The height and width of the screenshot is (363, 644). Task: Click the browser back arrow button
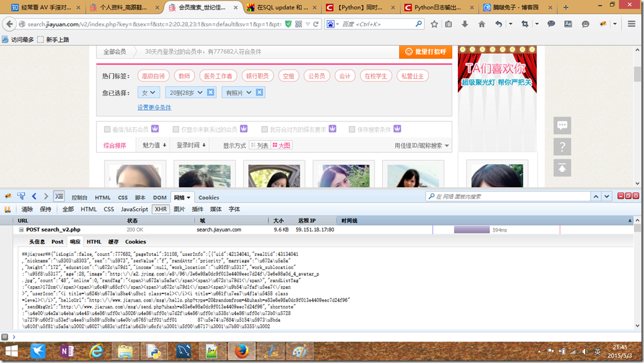click(x=9, y=24)
